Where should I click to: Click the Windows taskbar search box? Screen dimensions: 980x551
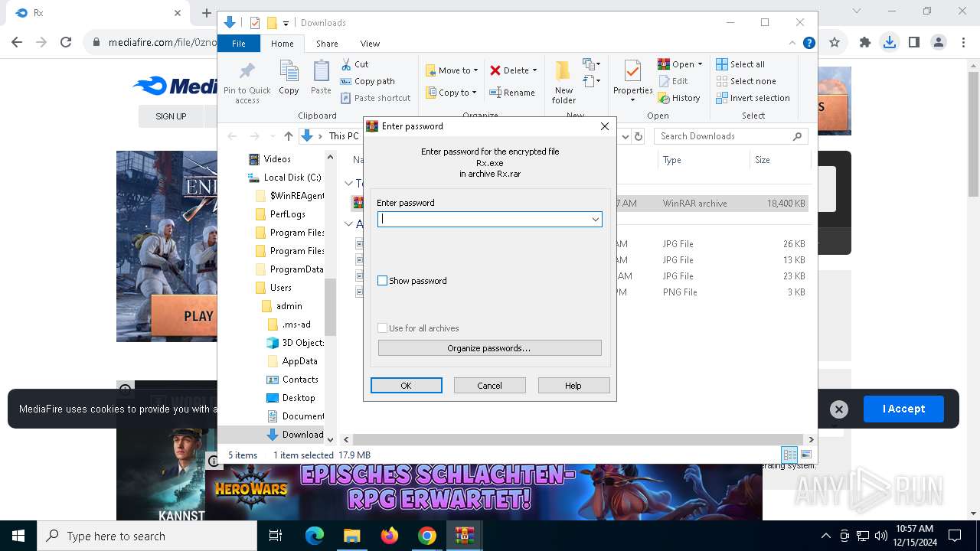147,536
